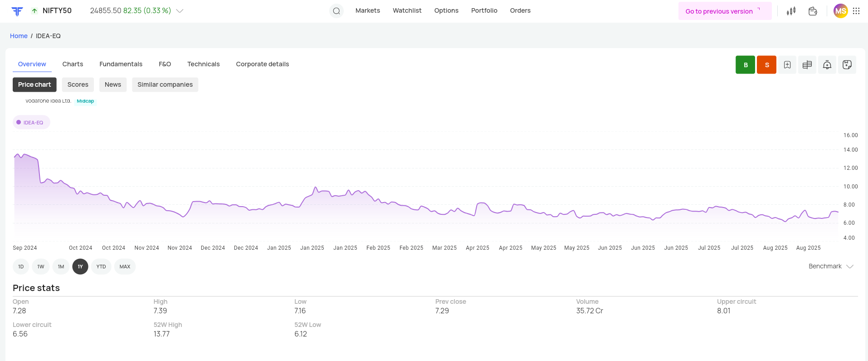868x361 pixels.
Task: Switch to the Fundamentals tab
Action: [121, 64]
